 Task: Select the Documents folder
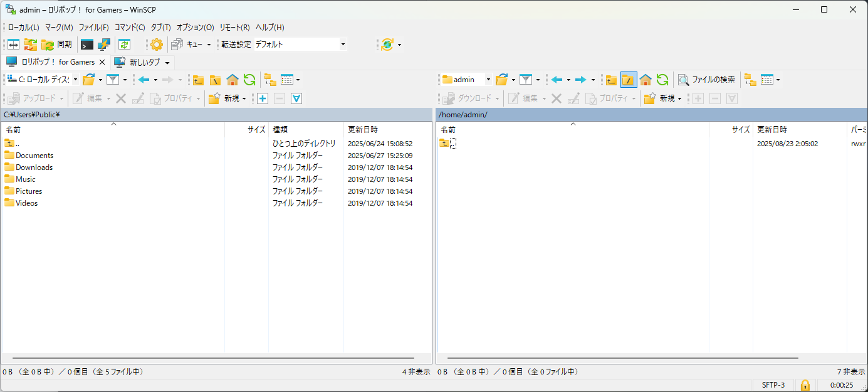coord(29,156)
